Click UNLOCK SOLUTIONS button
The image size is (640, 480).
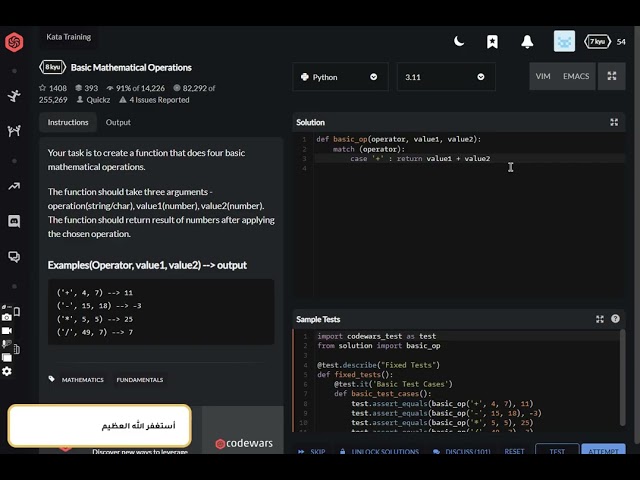tap(379, 451)
